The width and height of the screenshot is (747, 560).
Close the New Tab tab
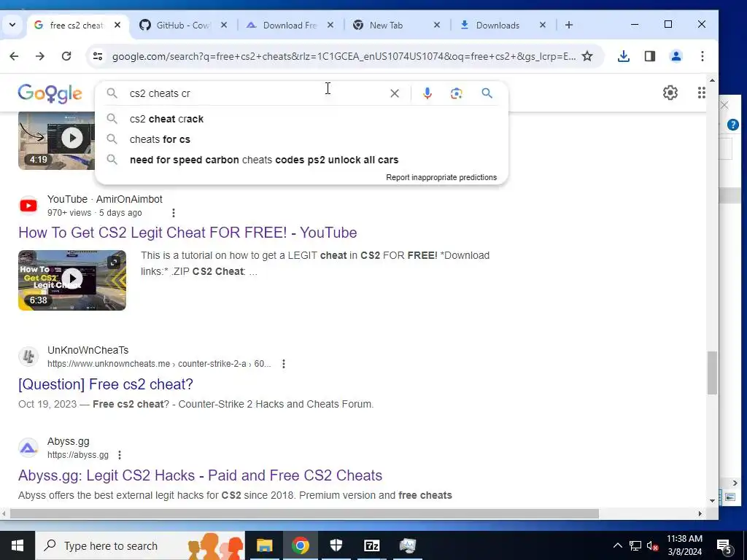(x=436, y=25)
